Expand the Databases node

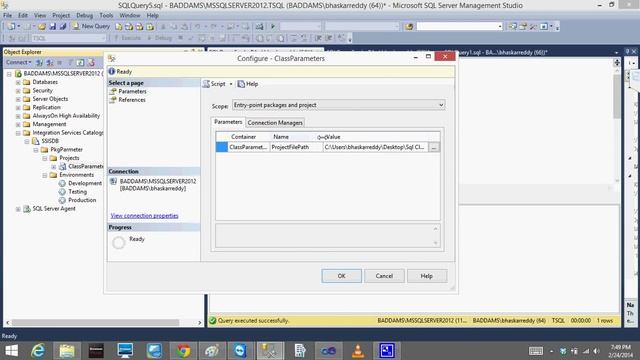pos(18,82)
